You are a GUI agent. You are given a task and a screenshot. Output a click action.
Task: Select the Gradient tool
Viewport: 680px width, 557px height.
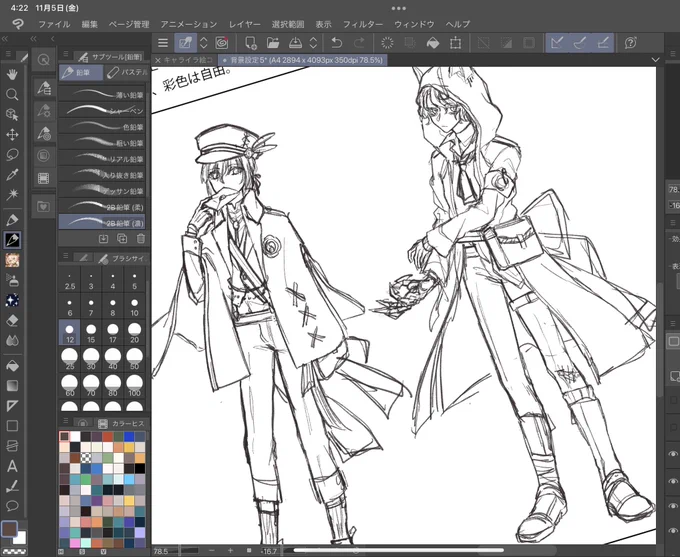click(12, 386)
